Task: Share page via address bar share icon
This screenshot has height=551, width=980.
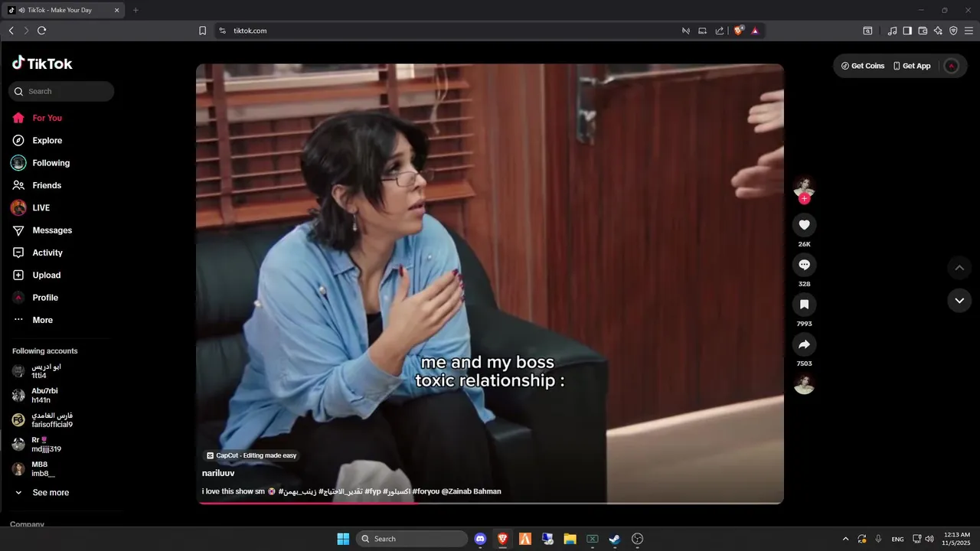Action: [720, 31]
